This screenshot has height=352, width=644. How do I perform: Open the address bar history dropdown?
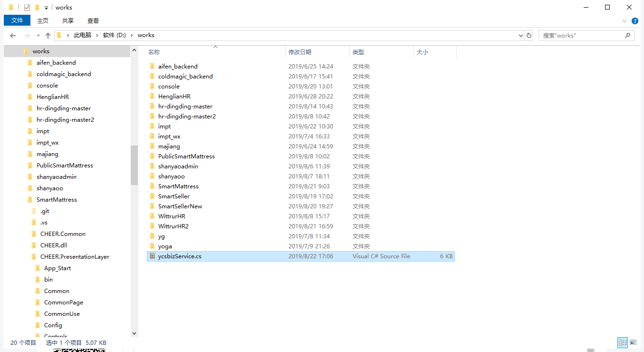coord(520,35)
